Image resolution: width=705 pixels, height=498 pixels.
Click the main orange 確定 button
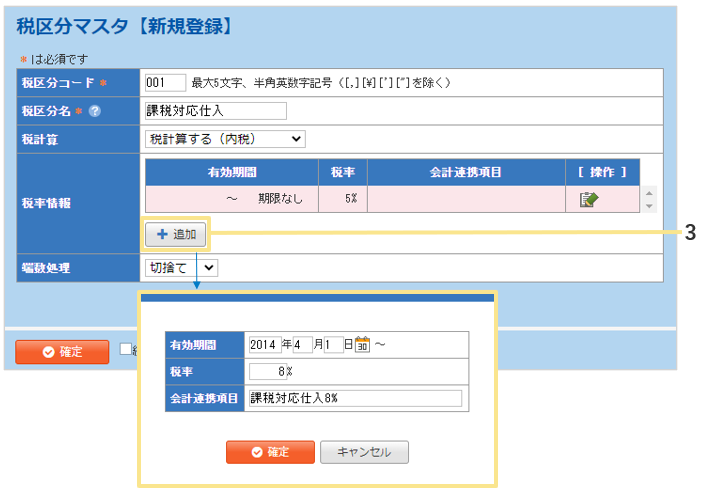click(61, 351)
